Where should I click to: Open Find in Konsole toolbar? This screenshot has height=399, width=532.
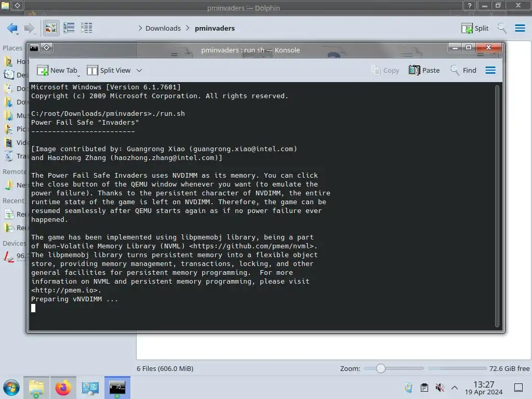point(463,70)
